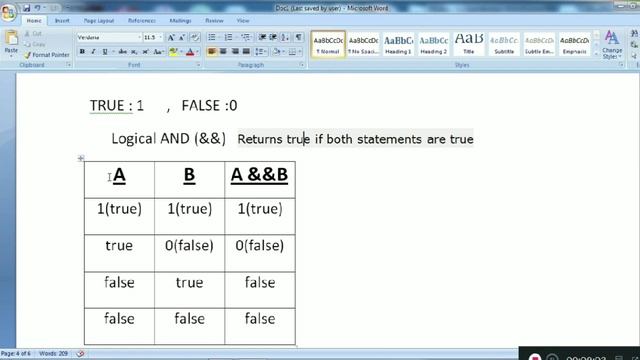640x360 pixels.
Task: Open the Review tab
Action: tap(214, 20)
